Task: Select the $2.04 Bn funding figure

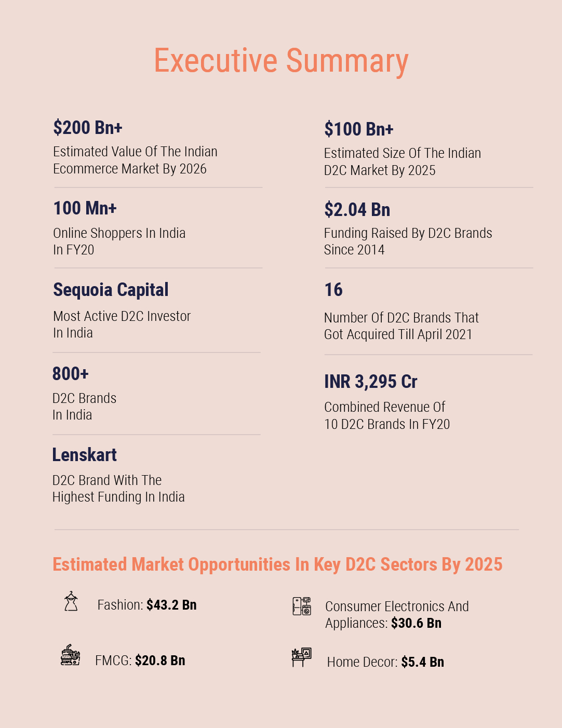Action: click(357, 210)
